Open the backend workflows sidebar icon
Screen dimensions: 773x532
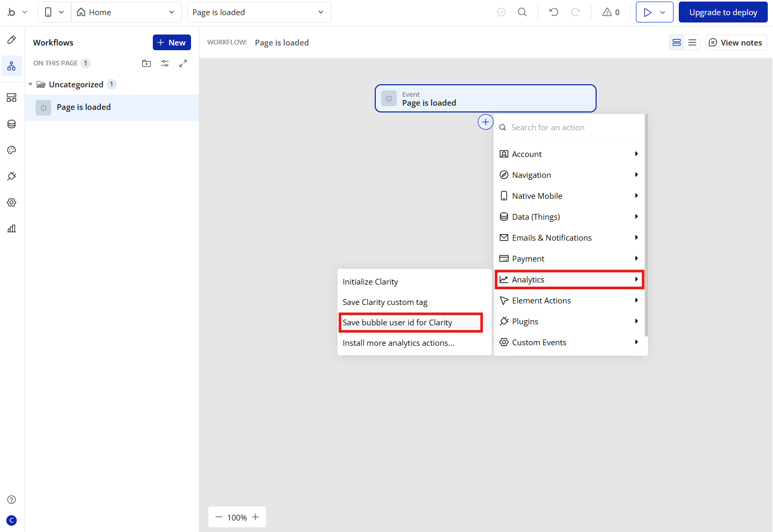tap(12, 98)
